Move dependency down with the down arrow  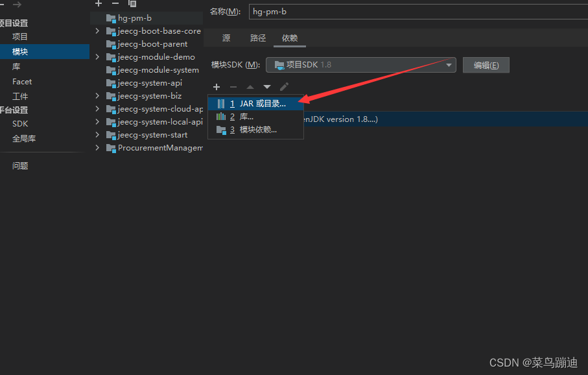point(267,87)
